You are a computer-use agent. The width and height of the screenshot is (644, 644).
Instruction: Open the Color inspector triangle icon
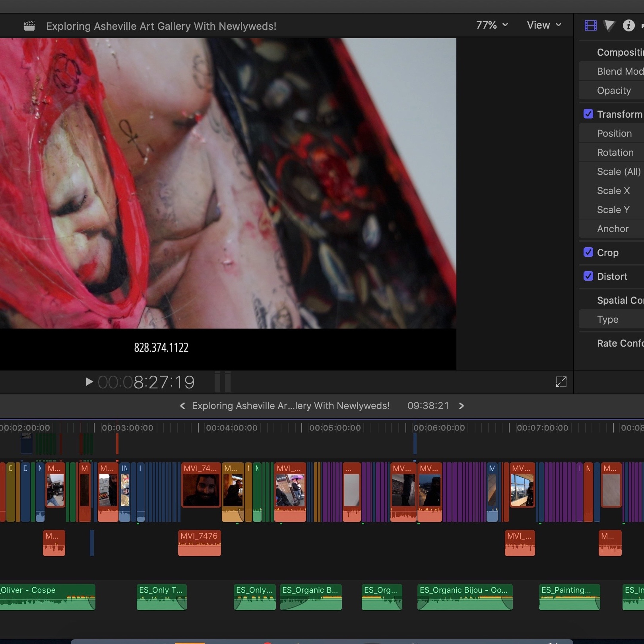[609, 25]
